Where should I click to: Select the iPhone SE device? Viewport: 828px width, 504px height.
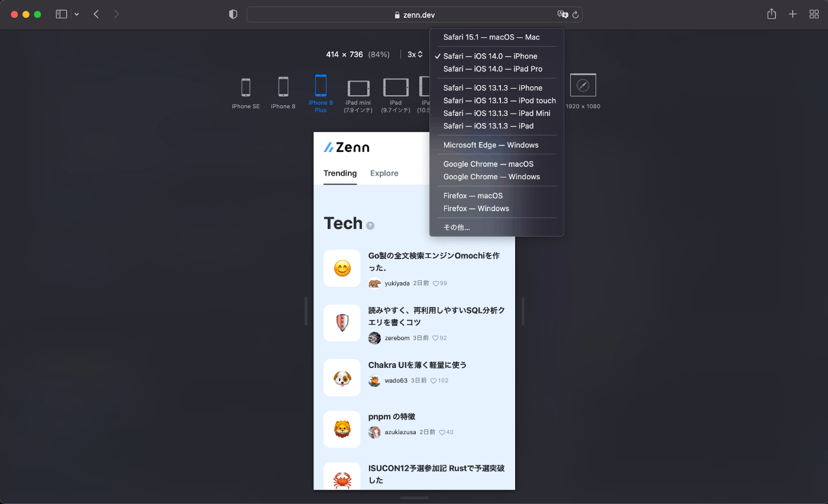pyautogui.click(x=245, y=93)
